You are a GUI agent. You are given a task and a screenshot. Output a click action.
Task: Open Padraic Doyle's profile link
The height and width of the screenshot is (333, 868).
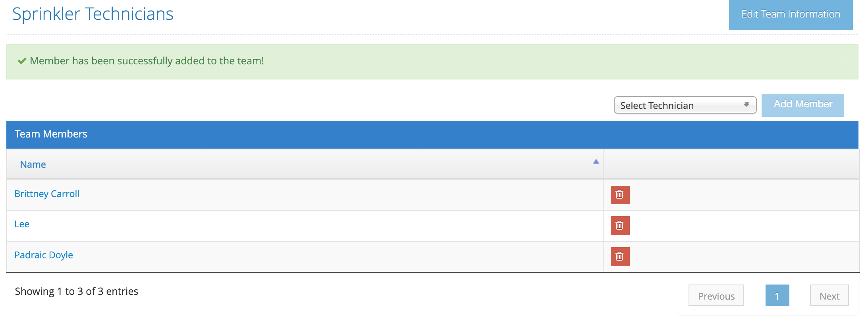(x=44, y=255)
